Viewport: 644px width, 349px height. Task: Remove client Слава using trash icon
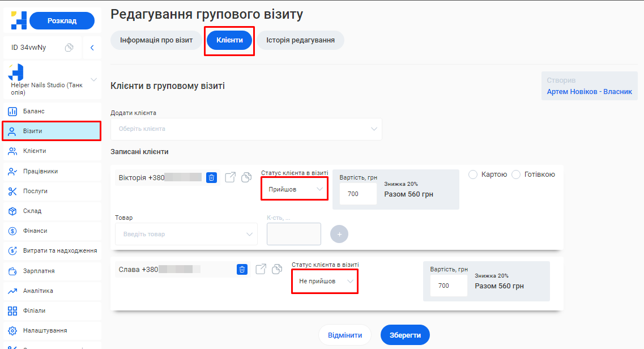pyautogui.click(x=242, y=270)
